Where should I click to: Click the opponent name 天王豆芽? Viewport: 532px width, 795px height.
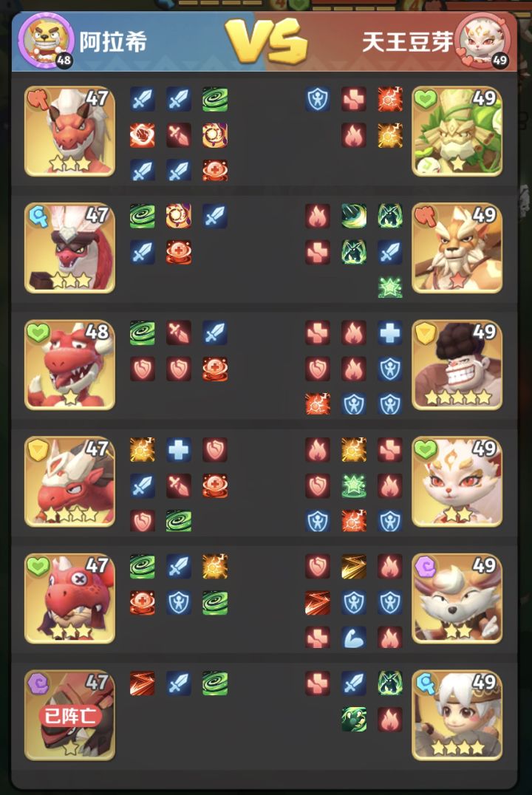coord(407,41)
